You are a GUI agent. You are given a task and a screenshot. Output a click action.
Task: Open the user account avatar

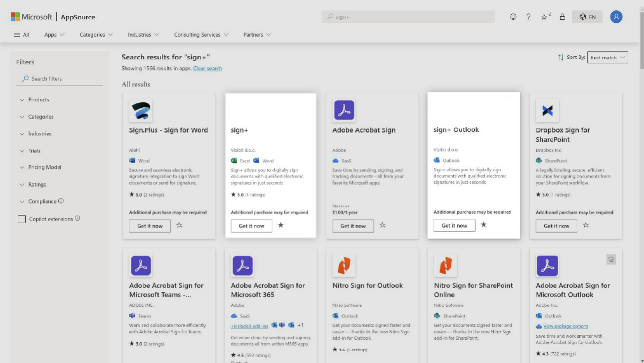coord(616,17)
